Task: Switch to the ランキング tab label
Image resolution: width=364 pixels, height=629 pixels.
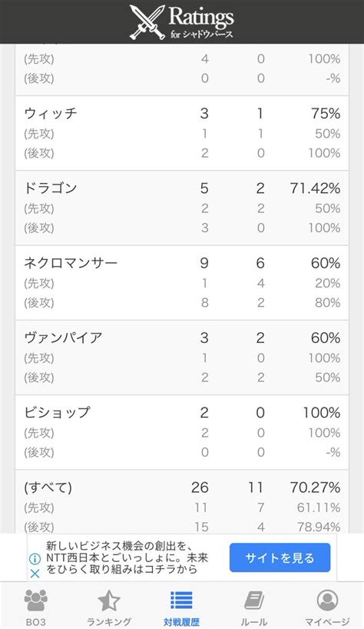Action: pos(108,622)
